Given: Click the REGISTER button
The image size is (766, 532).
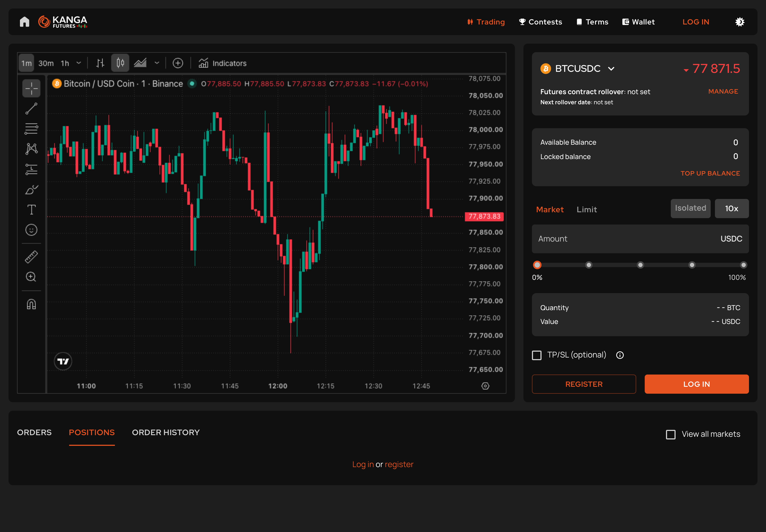Looking at the screenshot, I should [584, 384].
